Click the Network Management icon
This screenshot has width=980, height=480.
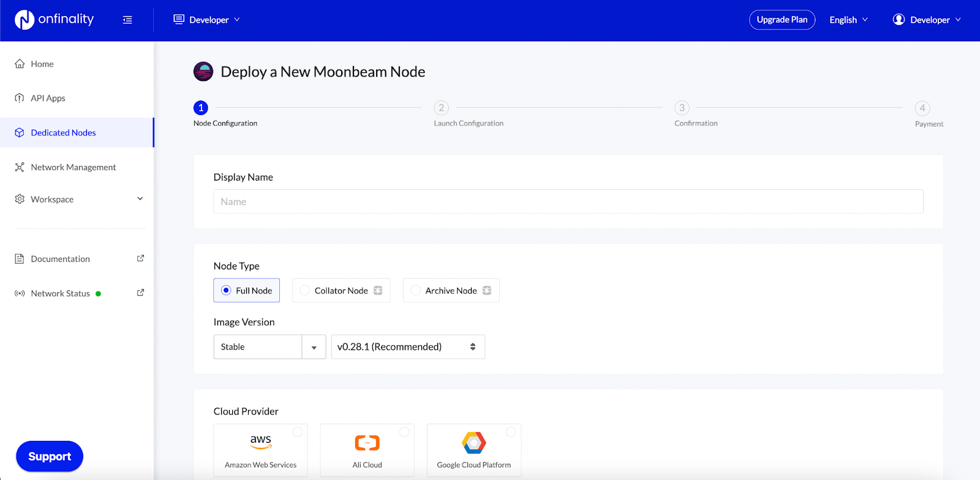click(20, 167)
